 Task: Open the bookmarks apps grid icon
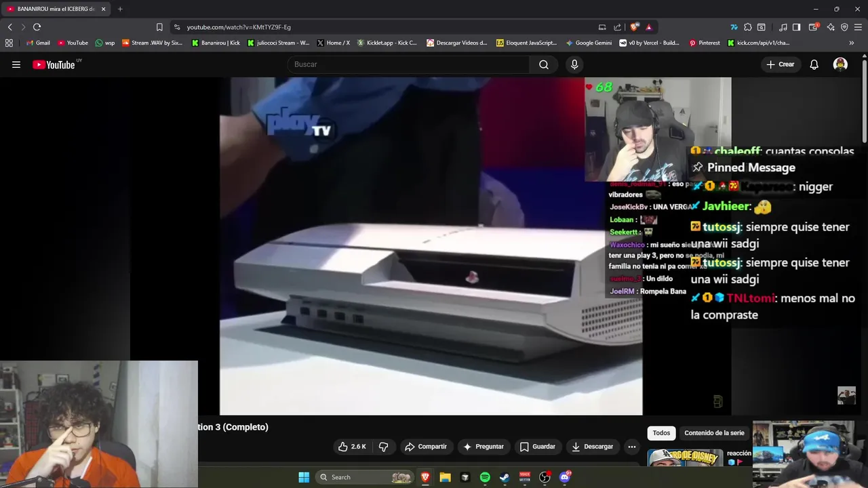click(9, 43)
